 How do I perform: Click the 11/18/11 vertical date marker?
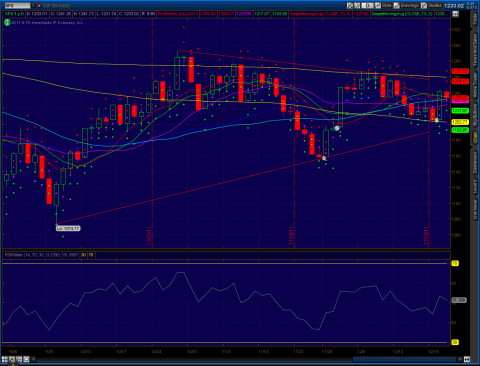coord(291,236)
